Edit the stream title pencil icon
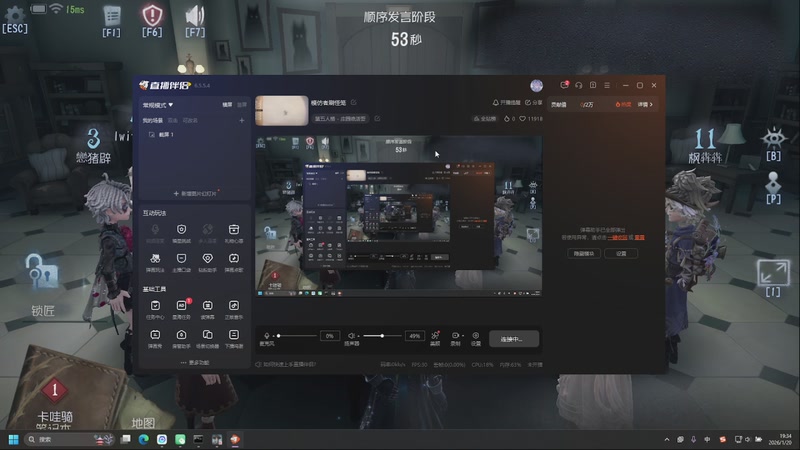Screen dimensions: 800x450 pos(354,103)
